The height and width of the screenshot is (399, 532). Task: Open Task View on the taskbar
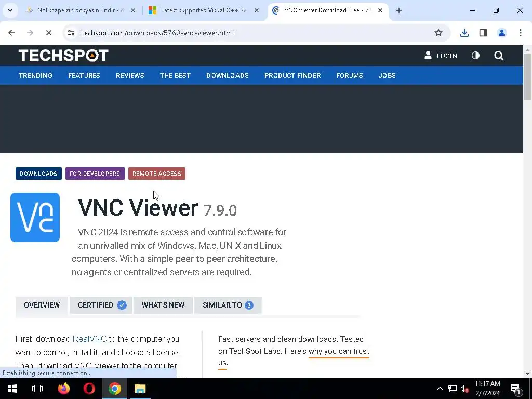[x=37, y=389]
